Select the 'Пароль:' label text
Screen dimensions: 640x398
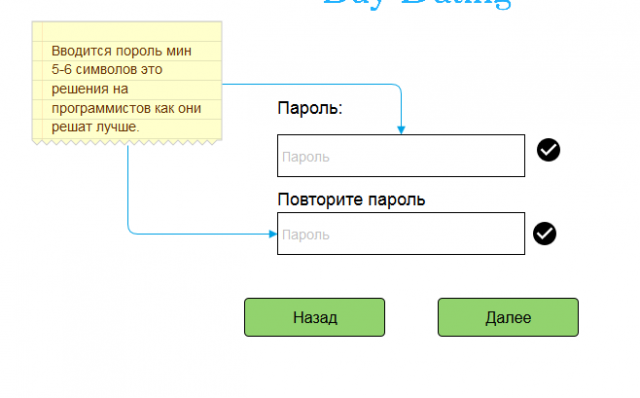(x=310, y=109)
